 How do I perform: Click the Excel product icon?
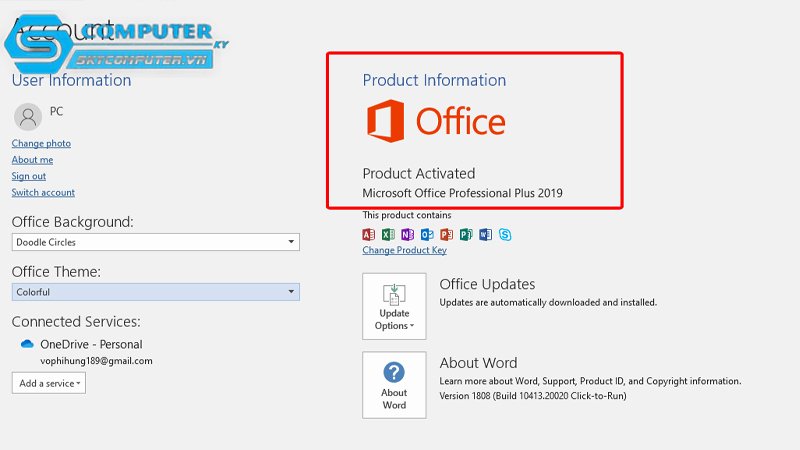(388, 234)
